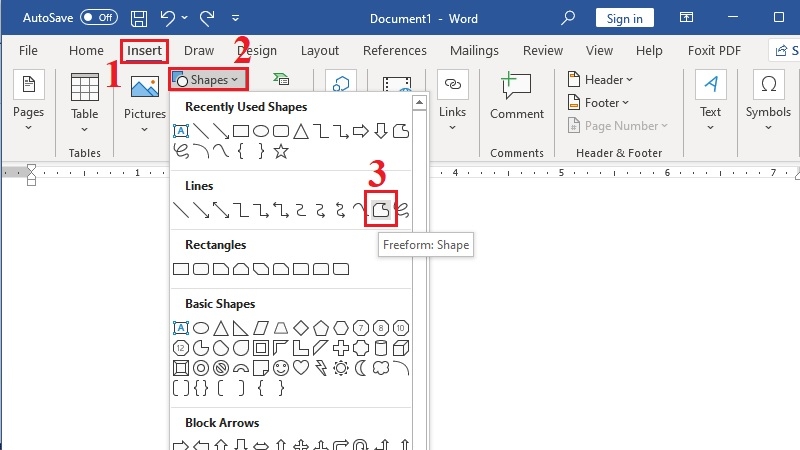
Task: Click scroll up arrow in Shapes gallery
Action: (419, 103)
